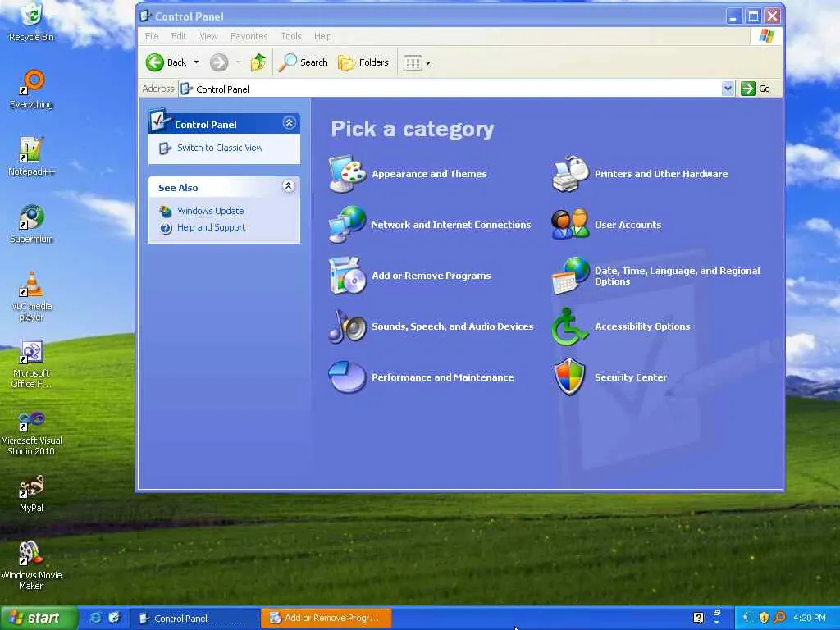Select the MyPal desktop shortcut
Viewport: 840px width, 630px height.
pos(32,493)
